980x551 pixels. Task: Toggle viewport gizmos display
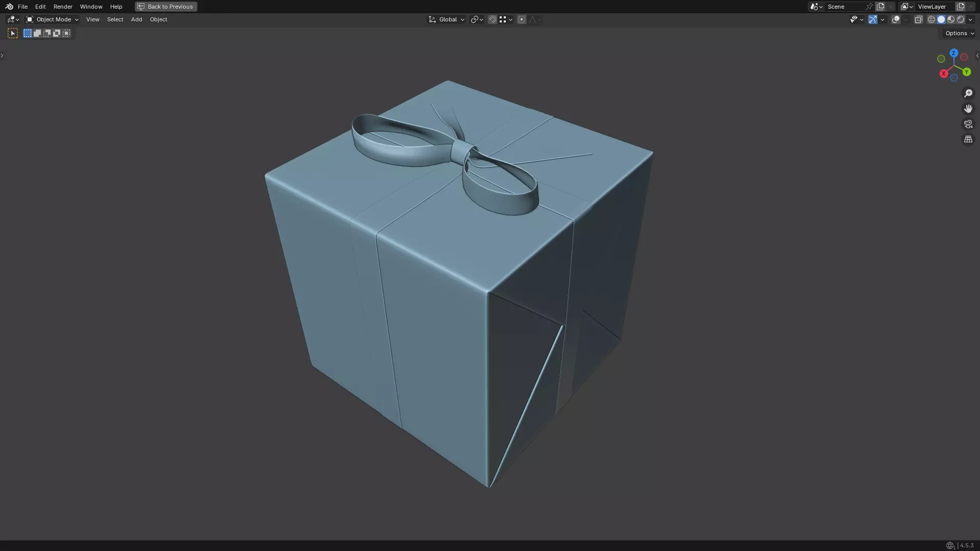point(873,19)
